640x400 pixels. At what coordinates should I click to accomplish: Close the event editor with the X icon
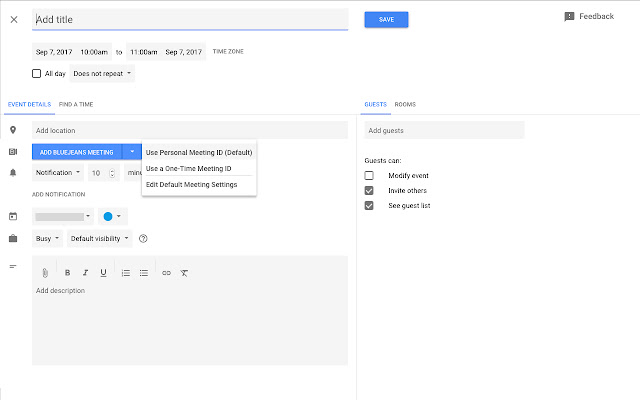(13, 19)
